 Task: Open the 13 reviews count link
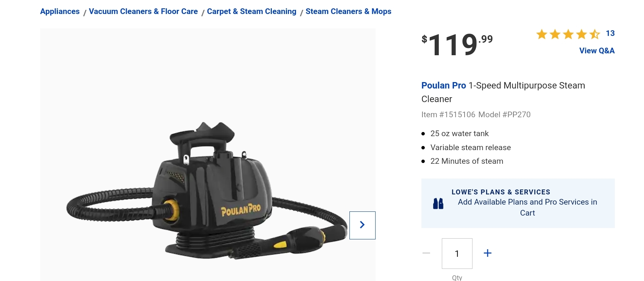tap(610, 33)
